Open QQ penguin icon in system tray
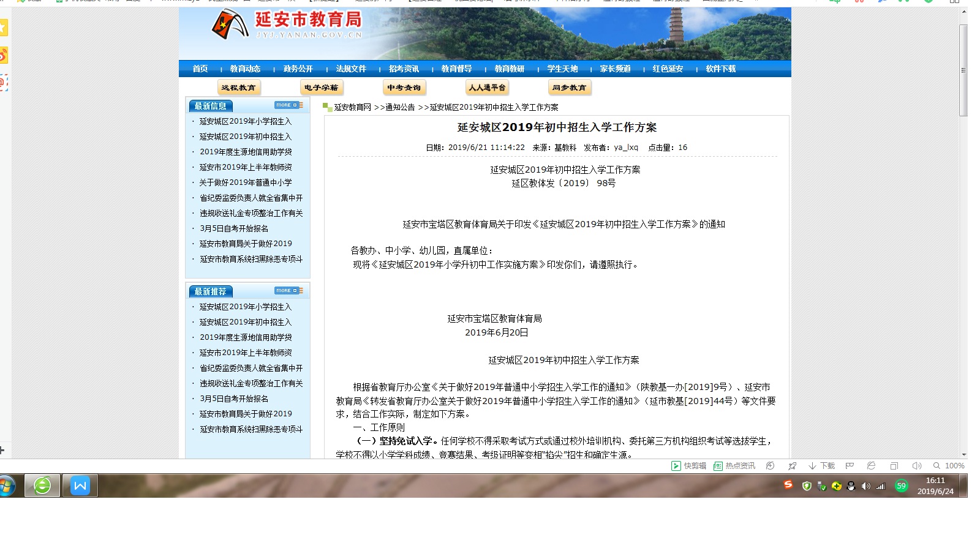The width and height of the screenshot is (980, 551). tap(851, 486)
